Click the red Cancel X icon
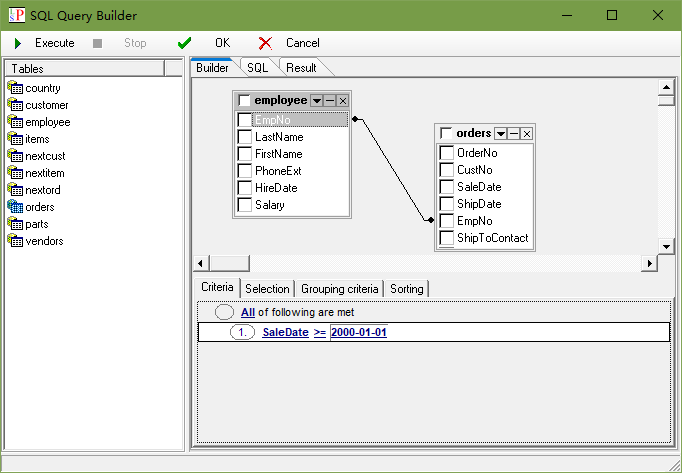 point(265,43)
